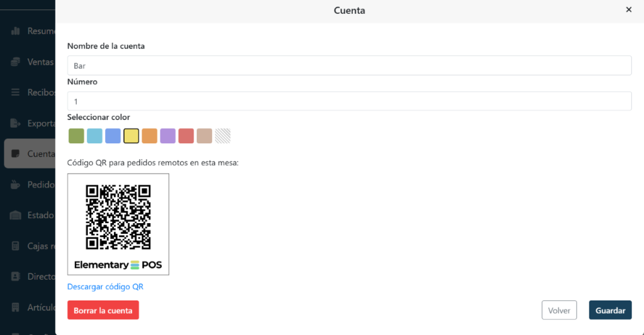Focus the Nombre de la cuenta field
This screenshot has width=644, height=335.
click(350, 65)
